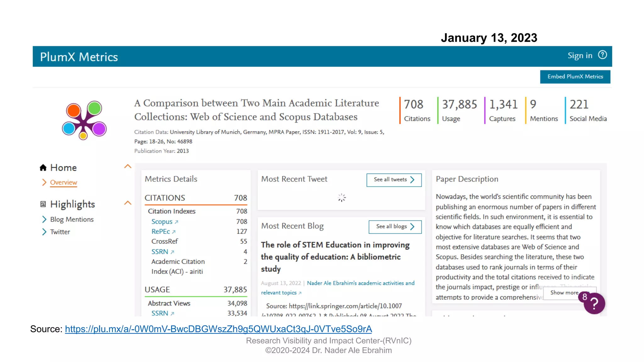Open Blog Mentions in the sidebar
644x362 pixels.
pos(72,219)
